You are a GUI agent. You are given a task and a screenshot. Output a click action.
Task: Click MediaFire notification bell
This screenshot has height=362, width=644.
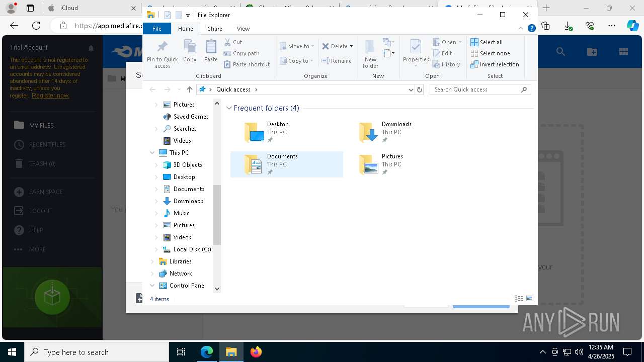[91, 48]
